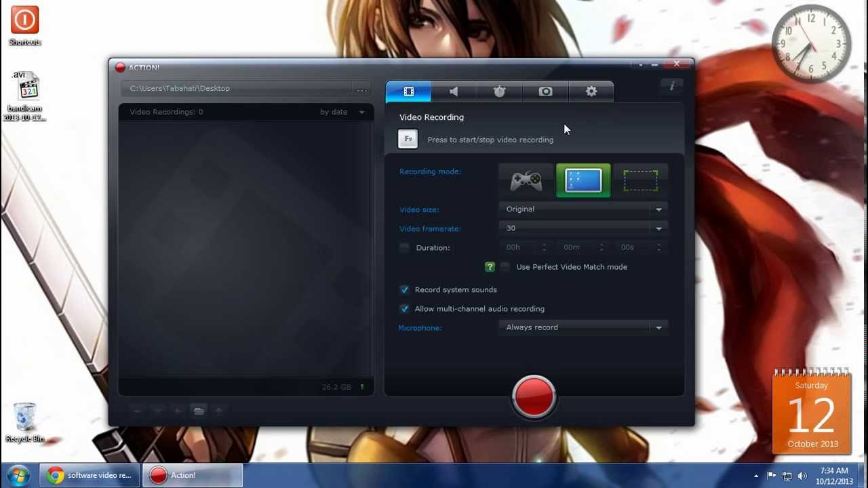Click the taskbar clock 7:34 AM
This screenshot has width=868, height=488.
click(x=834, y=476)
